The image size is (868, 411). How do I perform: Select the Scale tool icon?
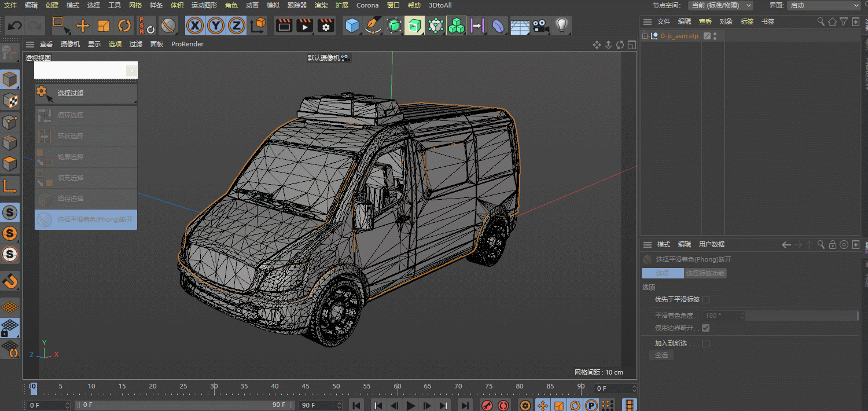(x=104, y=25)
